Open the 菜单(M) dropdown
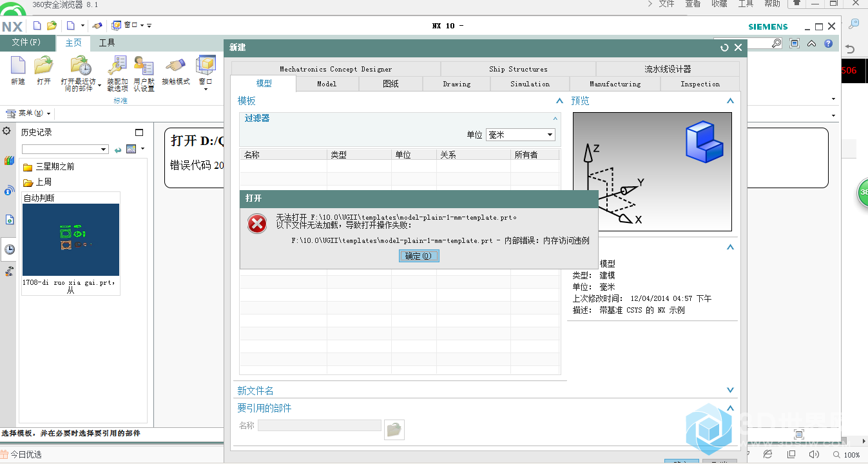Viewport: 868px width, 464px height. (x=28, y=113)
